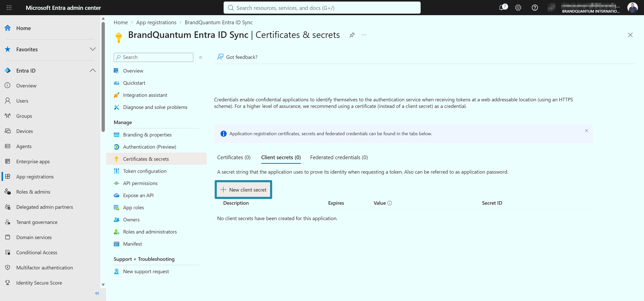Open the Federated credentials (0) tab
This screenshot has height=301, width=644.
pyautogui.click(x=339, y=157)
